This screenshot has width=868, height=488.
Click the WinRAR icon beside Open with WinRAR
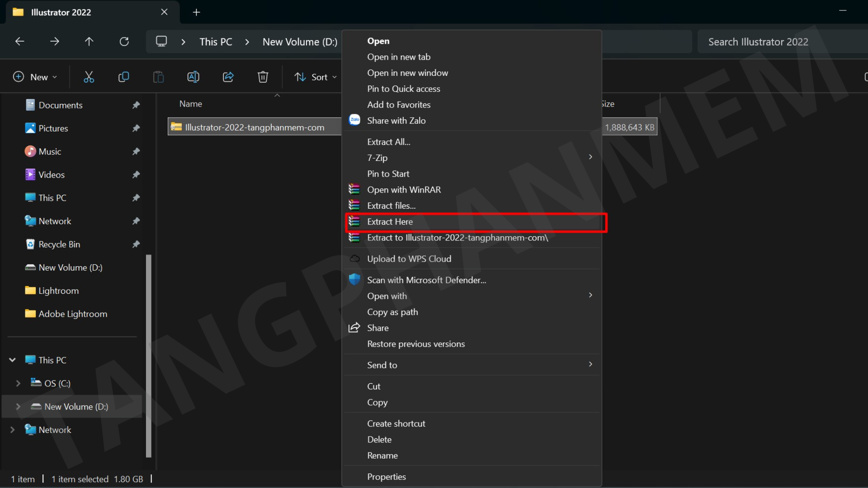pyautogui.click(x=354, y=189)
